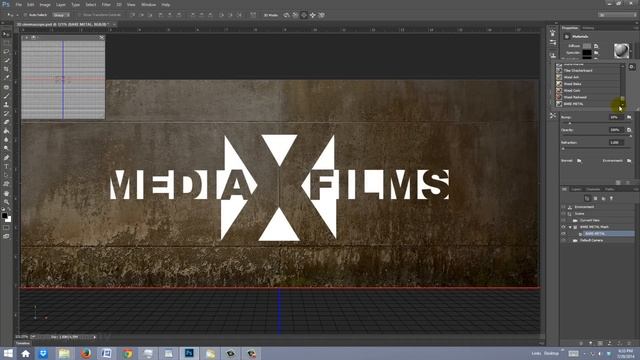
Task: Select the Hand tool
Action: (x=6, y=193)
